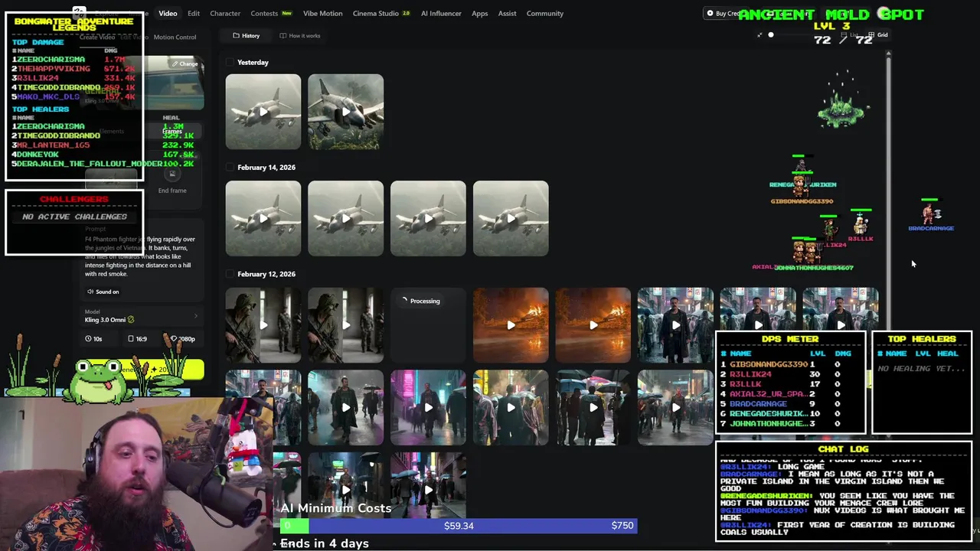This screenshot has width=980, height=551.
Task: Play the second hooded soldier video
Action: tap(346, 325)
